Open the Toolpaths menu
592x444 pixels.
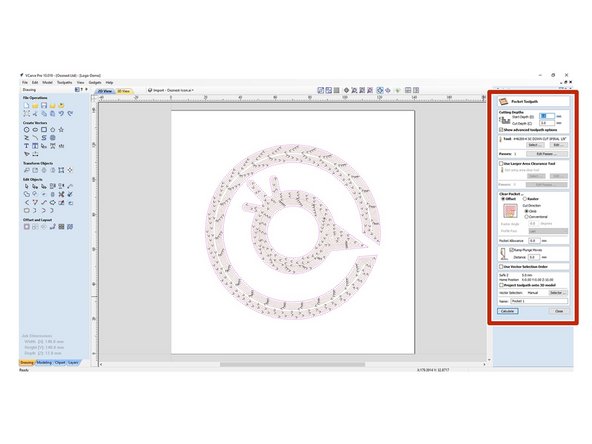pos(65,82)
